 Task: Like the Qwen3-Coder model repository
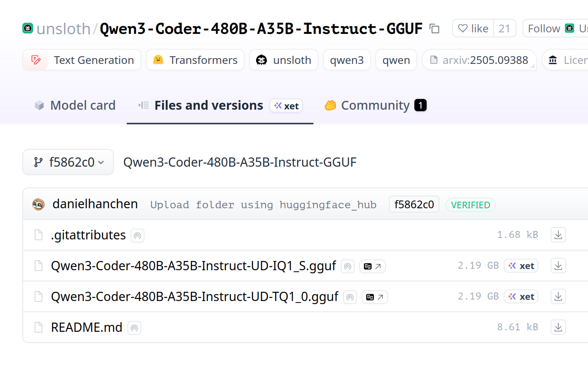tap(473, 28)
